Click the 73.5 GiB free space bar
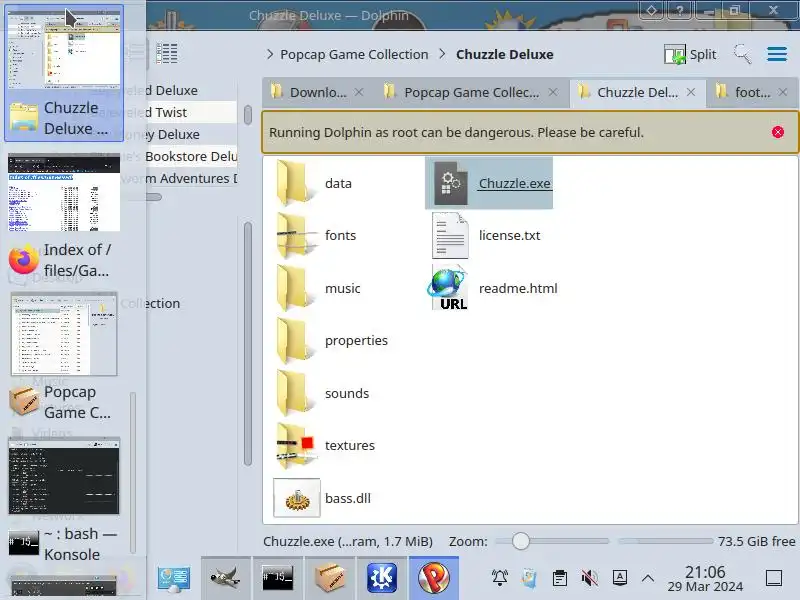Screen dimensions: 800x600 (665, 541)
